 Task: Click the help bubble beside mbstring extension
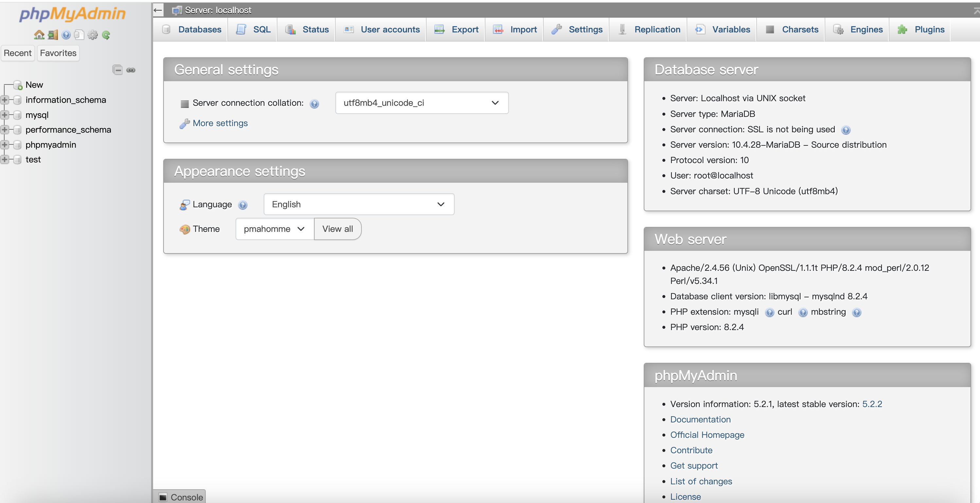(856, 312)
